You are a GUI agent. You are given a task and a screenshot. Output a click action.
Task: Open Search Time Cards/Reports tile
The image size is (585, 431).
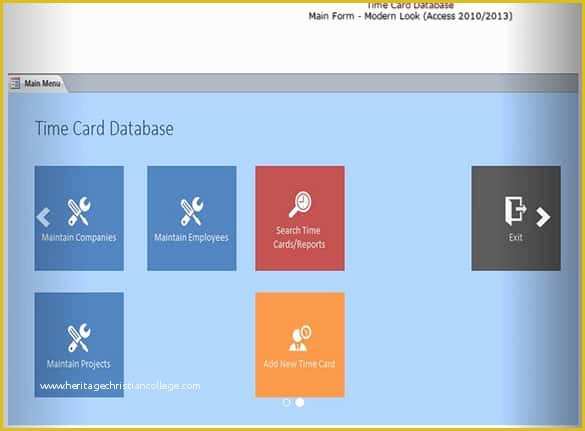pyautogui.click(x=300, y=218)
